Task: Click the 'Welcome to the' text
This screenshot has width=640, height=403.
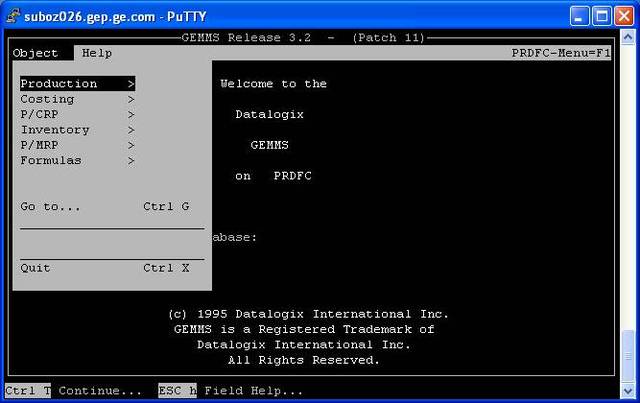Action: [x=273, y=84]
